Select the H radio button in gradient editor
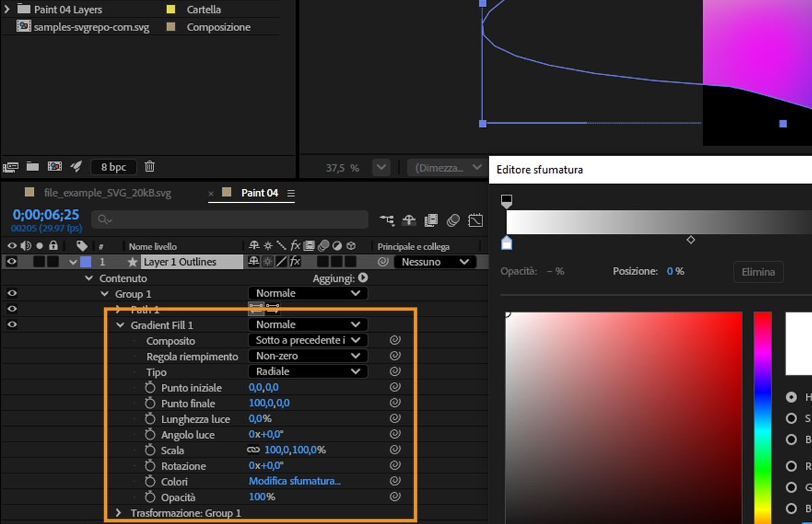The width and height of the screenshot is (812, 524). [791, 398]
